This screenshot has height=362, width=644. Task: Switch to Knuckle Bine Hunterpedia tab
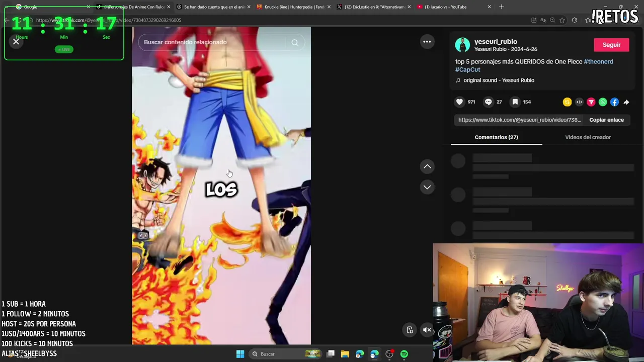(294, 7)
